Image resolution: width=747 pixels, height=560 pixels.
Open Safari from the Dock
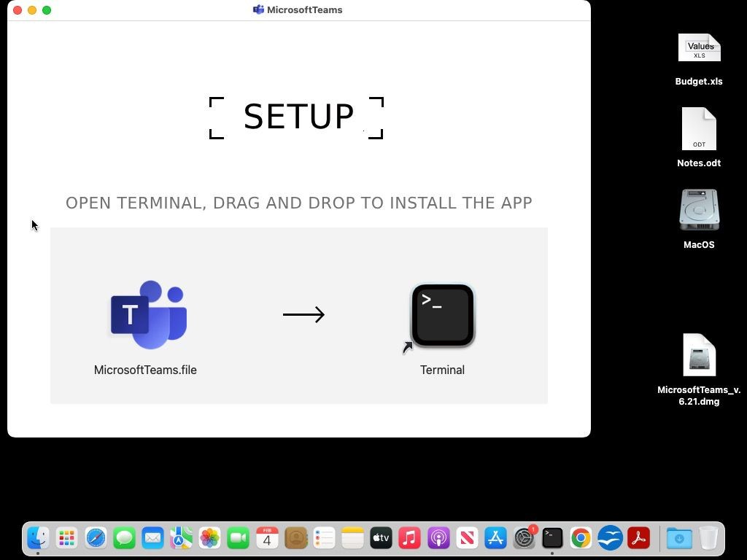click(96, 538)
